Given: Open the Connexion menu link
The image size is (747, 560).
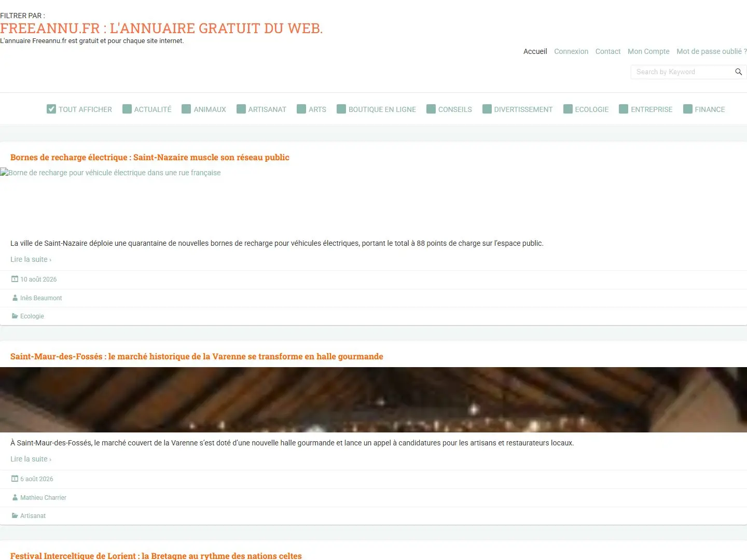Looking at the screenshot, I should (571, 51).
